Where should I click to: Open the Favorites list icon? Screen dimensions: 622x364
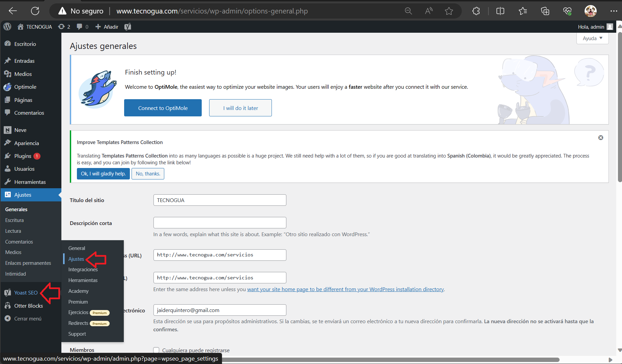523,11
